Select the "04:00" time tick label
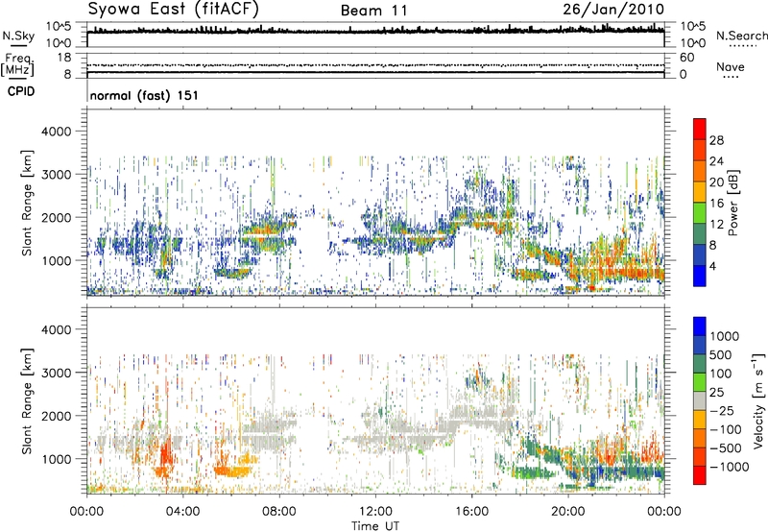Viewport: 768px width, 532px height. (x=183, y=512)
